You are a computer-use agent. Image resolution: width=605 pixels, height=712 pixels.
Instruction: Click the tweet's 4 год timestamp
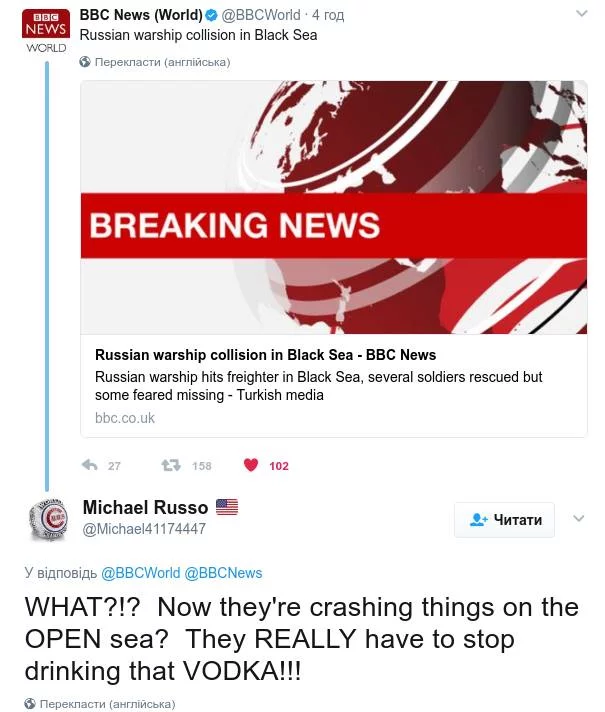[328, 16]
